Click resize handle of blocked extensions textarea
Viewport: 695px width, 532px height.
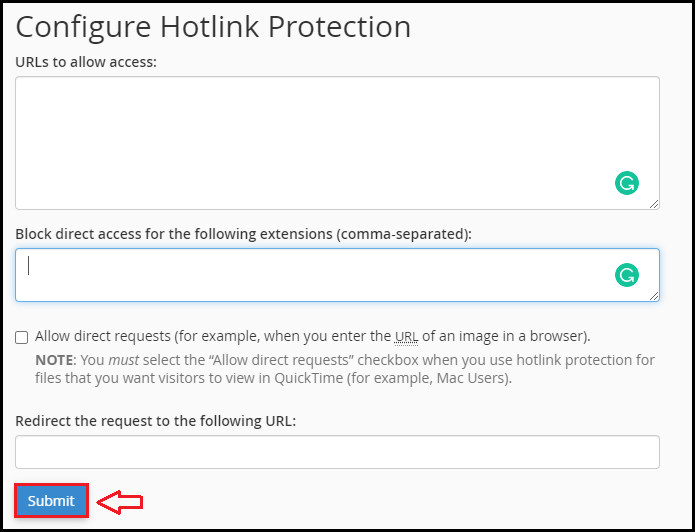point(654,296)
